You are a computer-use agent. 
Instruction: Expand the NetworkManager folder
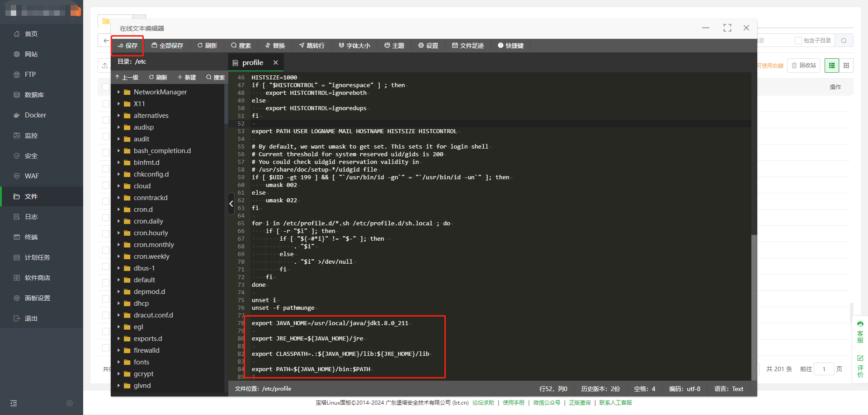pyautogui.click(x=119, y=92)
